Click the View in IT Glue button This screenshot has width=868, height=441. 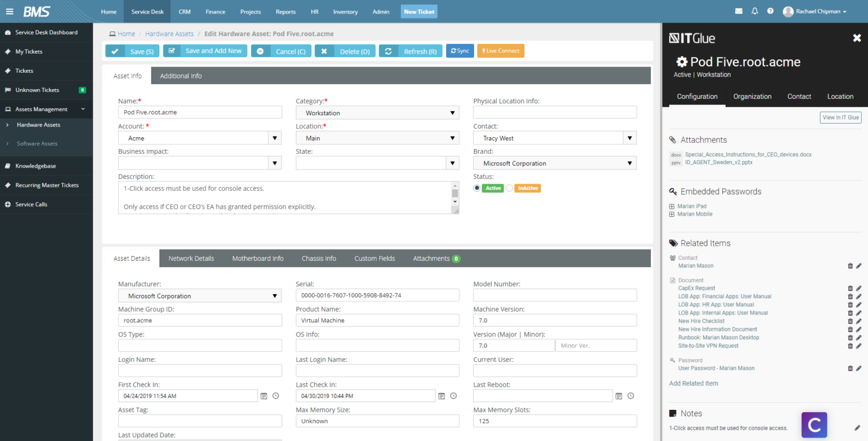[840, 117]
